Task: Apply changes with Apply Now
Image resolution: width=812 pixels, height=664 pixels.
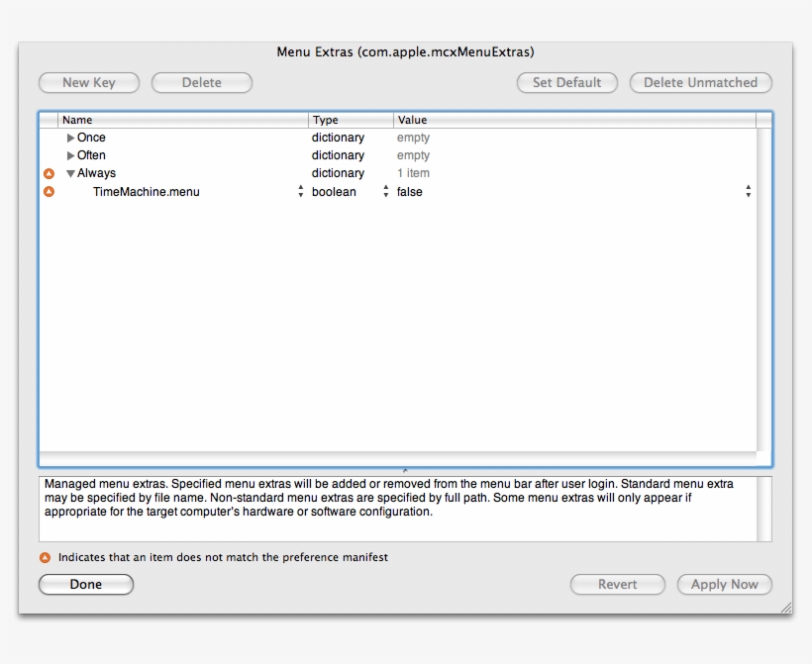Action: (724, 584)
